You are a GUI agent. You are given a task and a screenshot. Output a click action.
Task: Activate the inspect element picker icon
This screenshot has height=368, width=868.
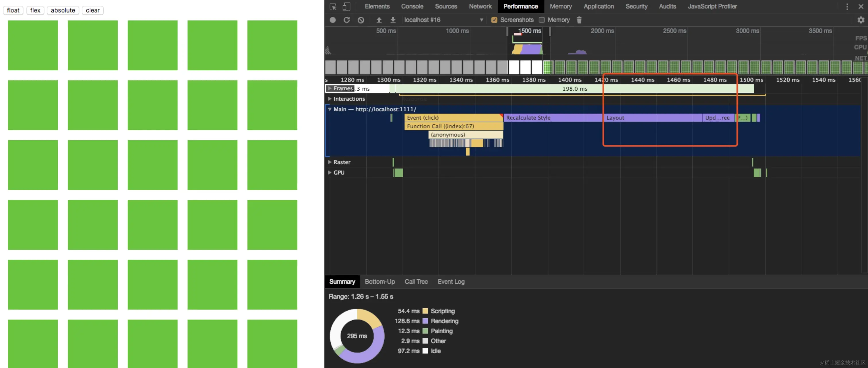click(333, 6)
